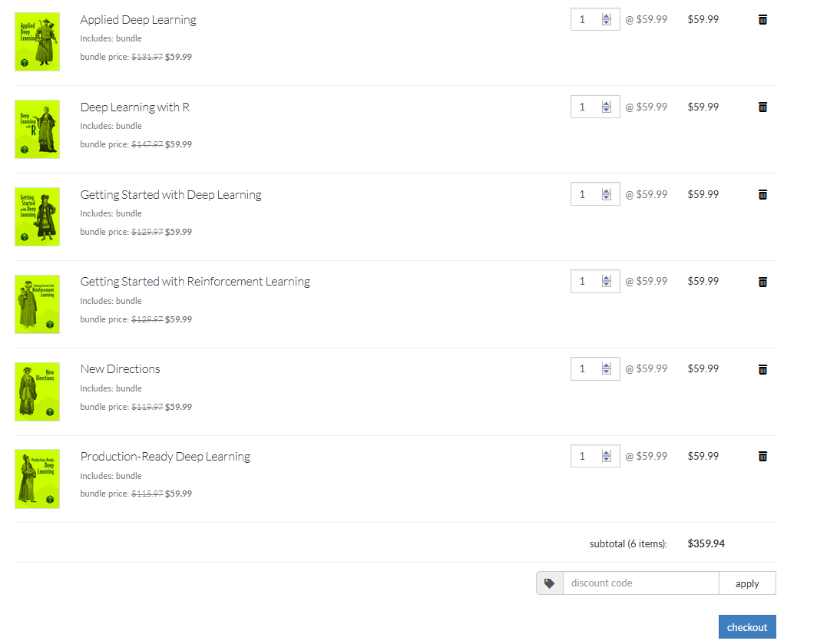Select struck-through price $115.97
The width and height of the screenshot is (817, 644).
(x=147, y=494)
